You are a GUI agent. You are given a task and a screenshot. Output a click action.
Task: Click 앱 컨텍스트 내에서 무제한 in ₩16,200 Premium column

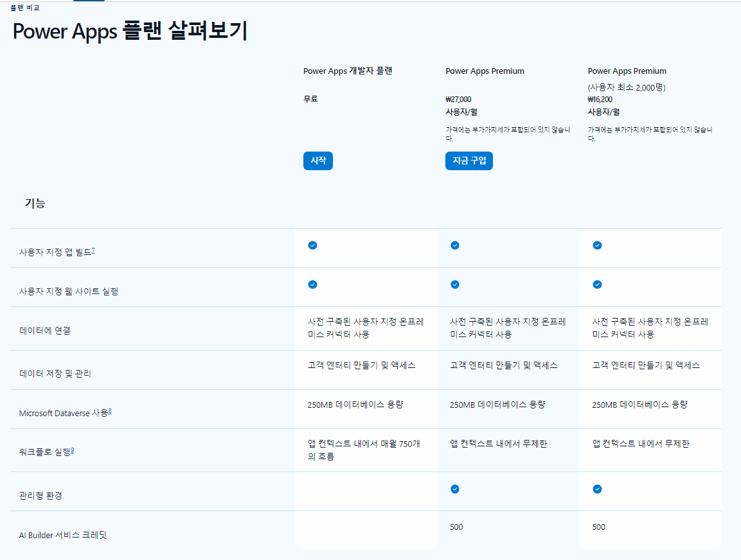[x=641, y=443]
